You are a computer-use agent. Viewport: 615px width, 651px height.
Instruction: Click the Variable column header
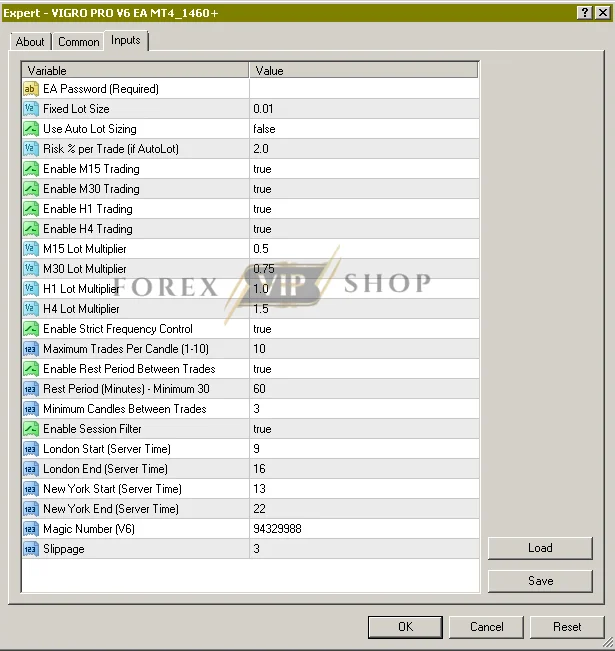point(135,71)
